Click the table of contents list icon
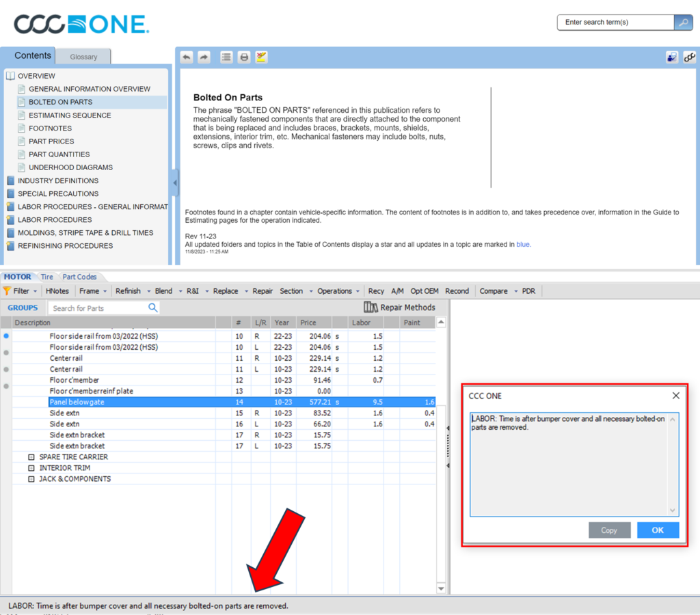 226,57
